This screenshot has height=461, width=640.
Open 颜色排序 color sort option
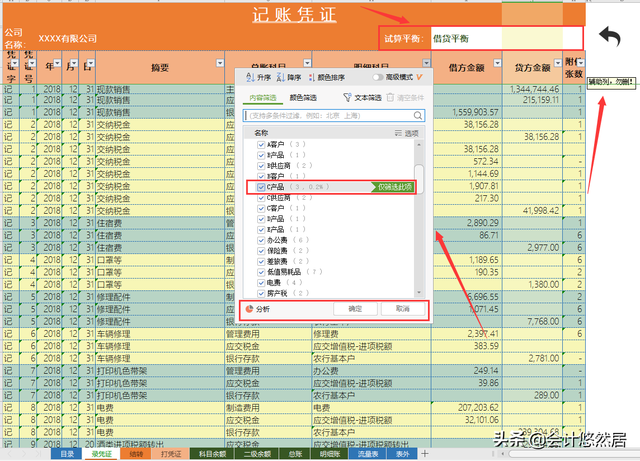327,77
